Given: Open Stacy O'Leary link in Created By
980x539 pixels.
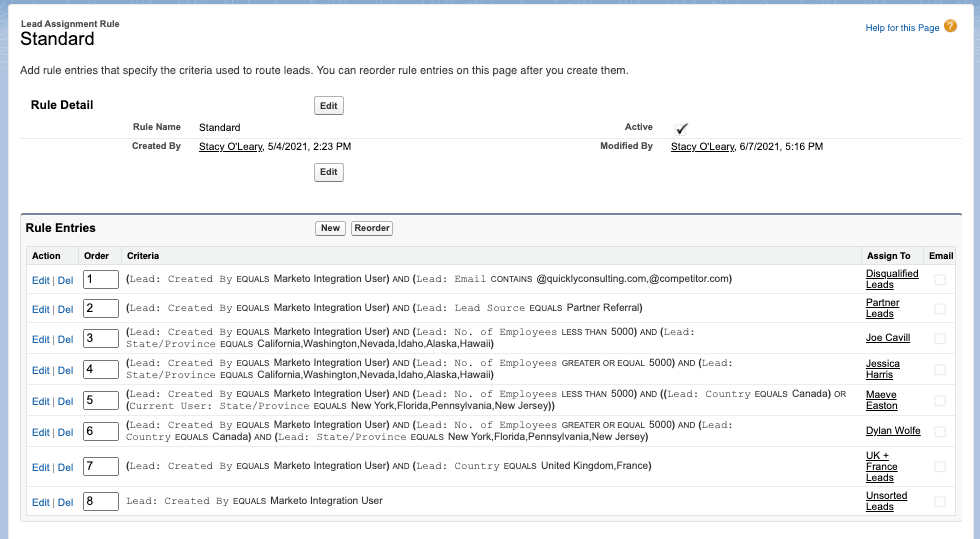Looking at the screenshot, I should (231, 146).
